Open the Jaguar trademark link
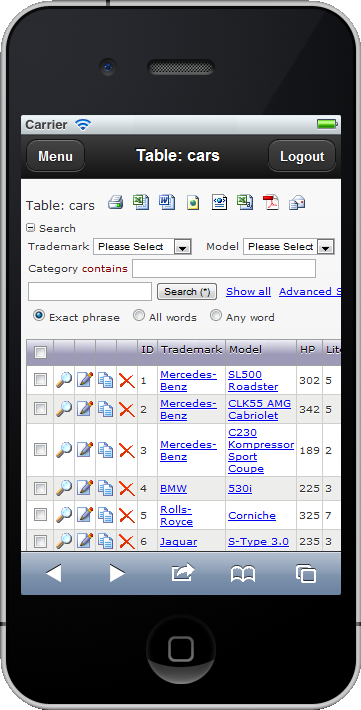 178,542
